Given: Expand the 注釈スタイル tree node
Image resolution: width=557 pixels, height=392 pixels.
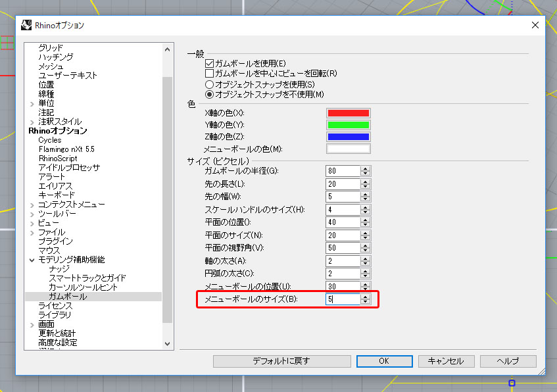Looking at the screenshot, I should coord(32,122).
